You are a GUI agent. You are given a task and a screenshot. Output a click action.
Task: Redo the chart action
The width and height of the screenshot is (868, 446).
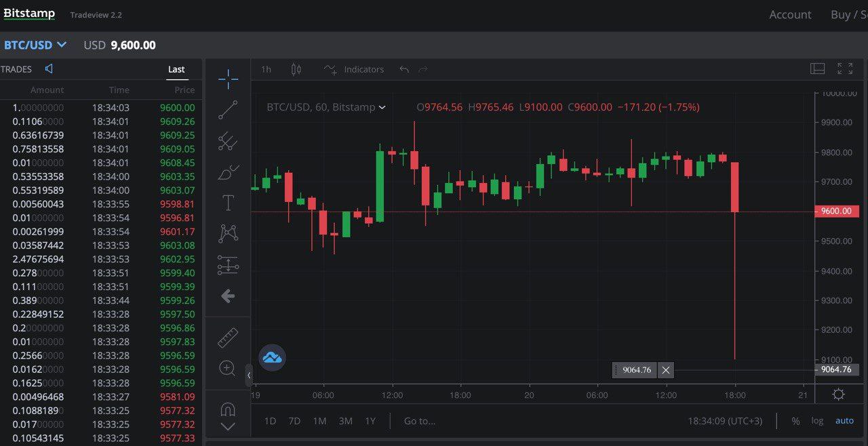[x=423, y=69]
